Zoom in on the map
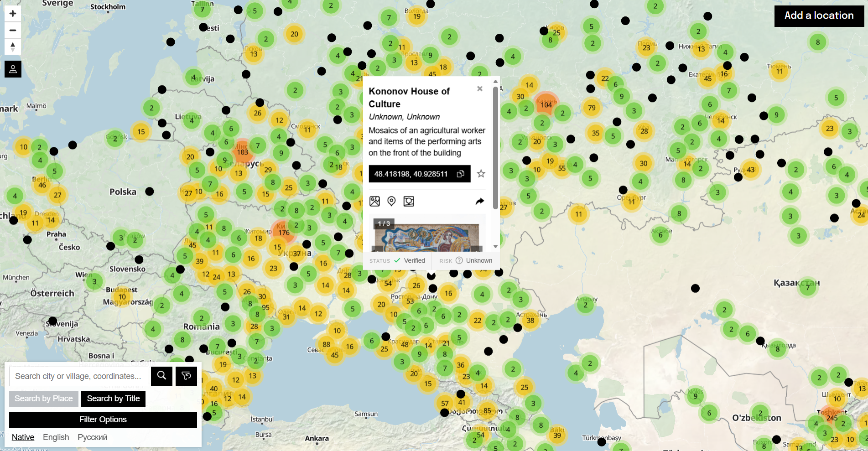The height and width of the screenshot is (451, 868). tap(13, 13)
